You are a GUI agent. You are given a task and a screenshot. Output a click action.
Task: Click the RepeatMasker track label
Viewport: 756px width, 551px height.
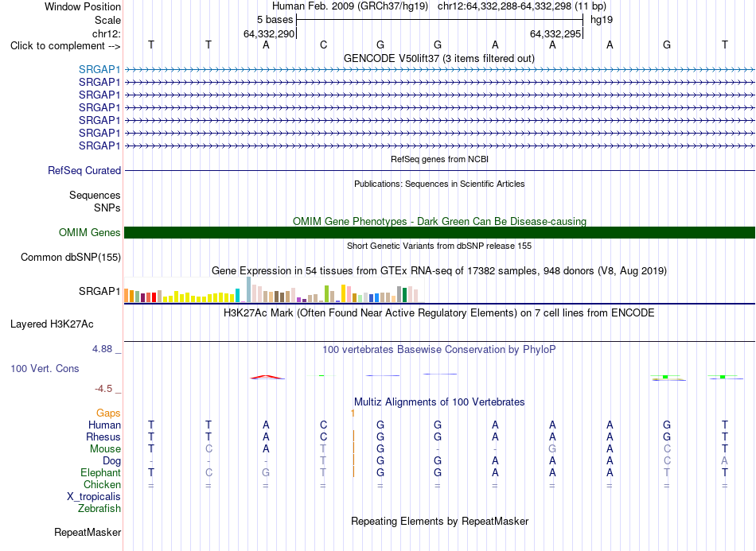pos(88,532)
